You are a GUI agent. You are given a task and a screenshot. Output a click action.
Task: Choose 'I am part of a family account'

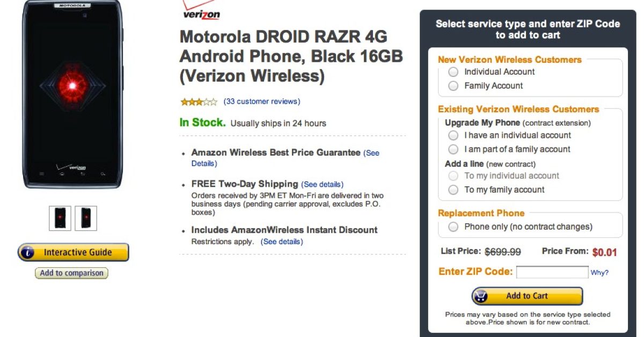click(x=453, y=149)
